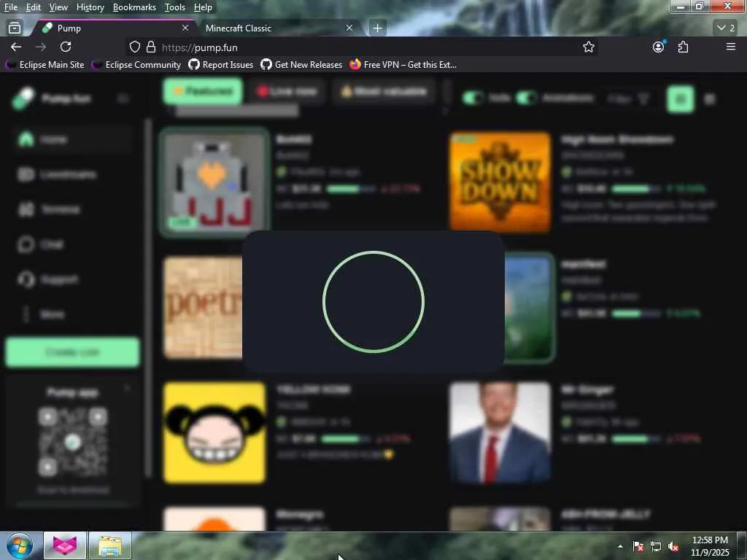Show hidden tray icons arrow
747x560 pixels.
point(620,546)
